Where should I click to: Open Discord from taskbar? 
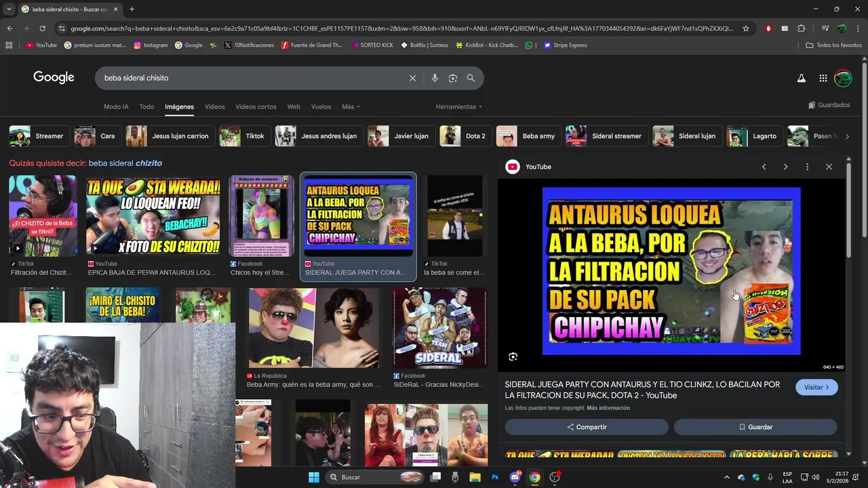(x=515, y=477)
